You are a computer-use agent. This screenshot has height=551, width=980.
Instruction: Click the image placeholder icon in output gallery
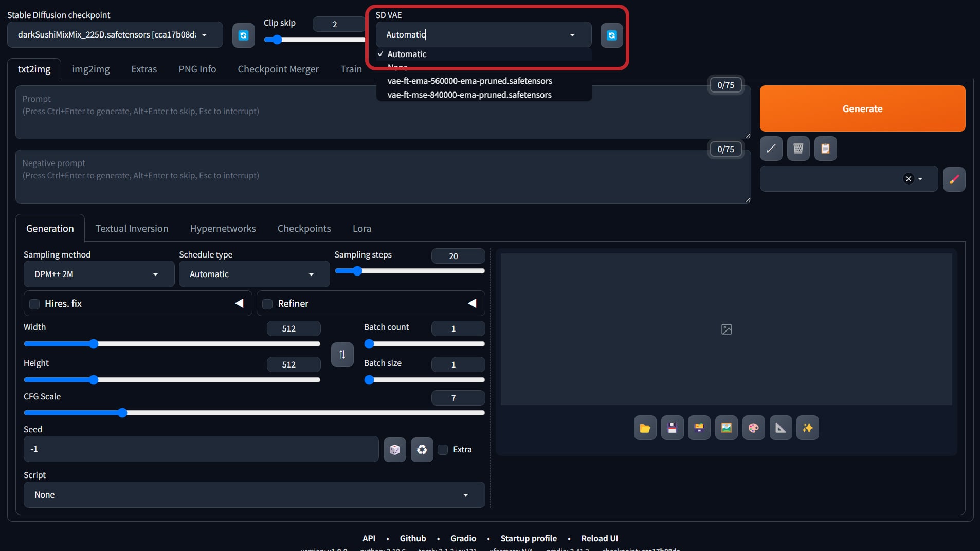click(727, 329)
